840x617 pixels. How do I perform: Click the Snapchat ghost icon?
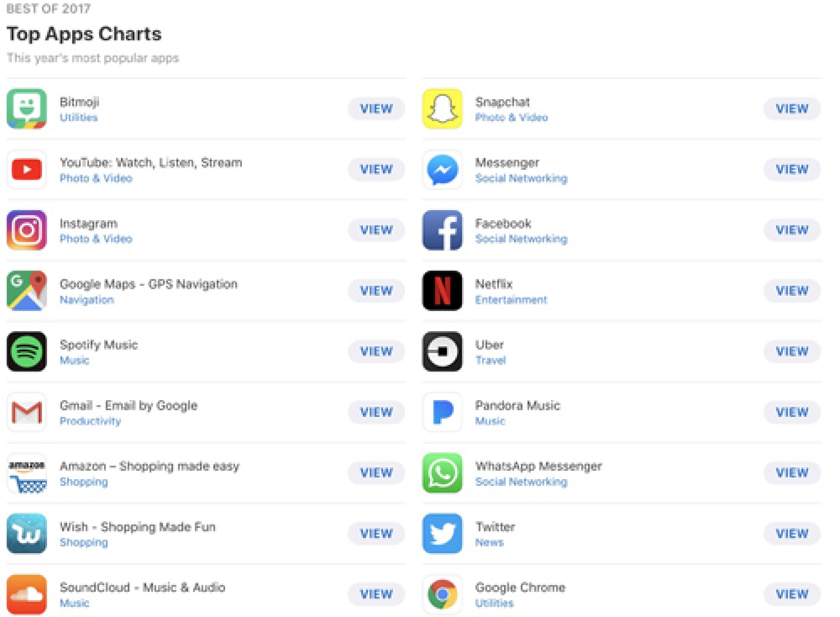coord(442,109)
